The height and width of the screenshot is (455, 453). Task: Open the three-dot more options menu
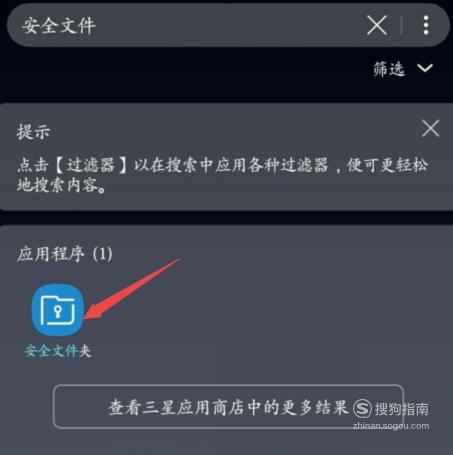click(x=426, y=25)
